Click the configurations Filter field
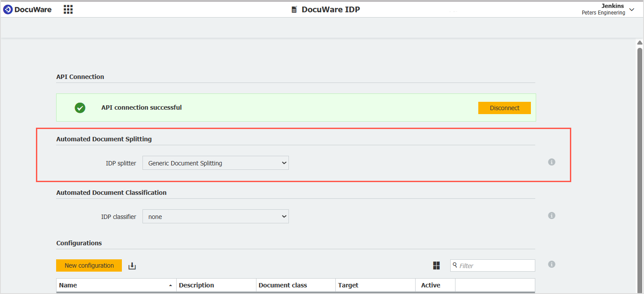644x294 pixels. click(x=495, y=265)
